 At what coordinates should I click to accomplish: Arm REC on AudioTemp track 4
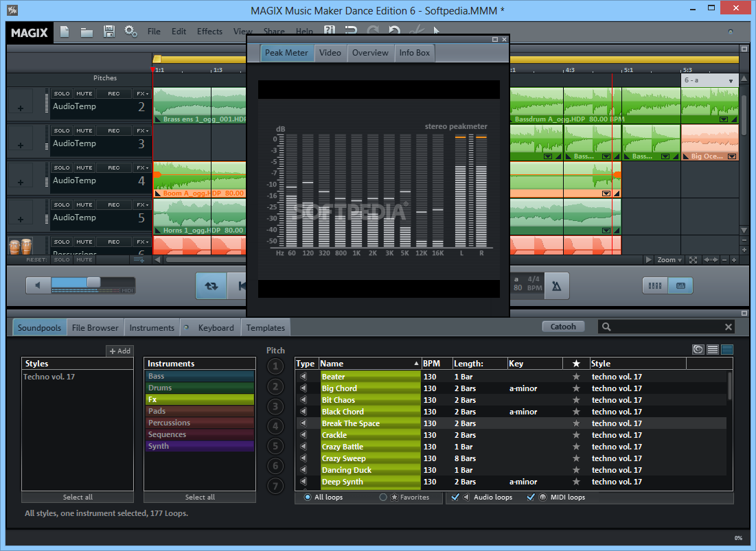114,167
